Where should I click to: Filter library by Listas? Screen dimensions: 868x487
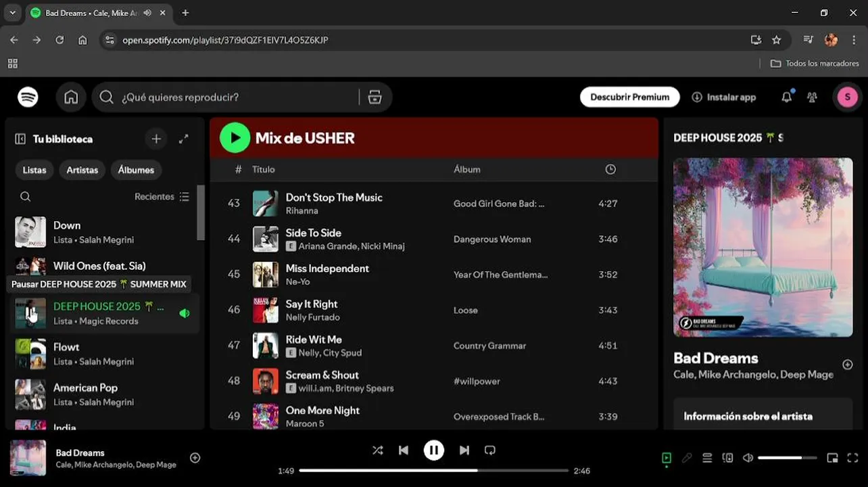click(x=34, y=170)
